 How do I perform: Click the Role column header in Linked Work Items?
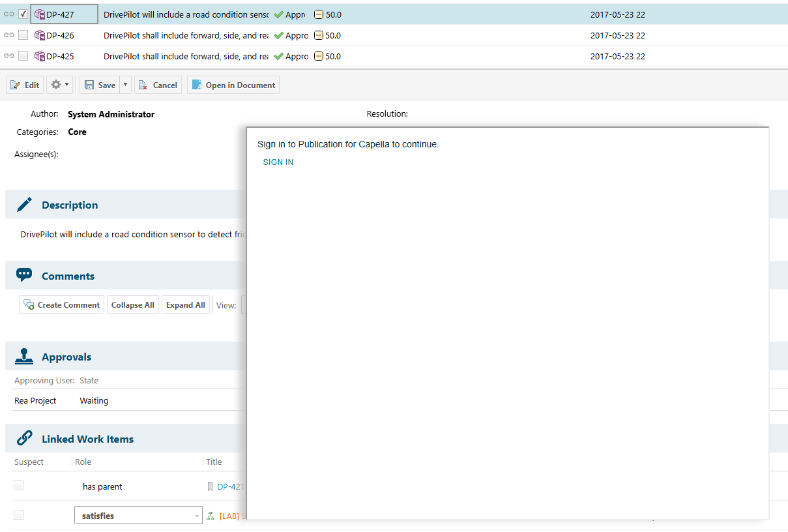83,462
